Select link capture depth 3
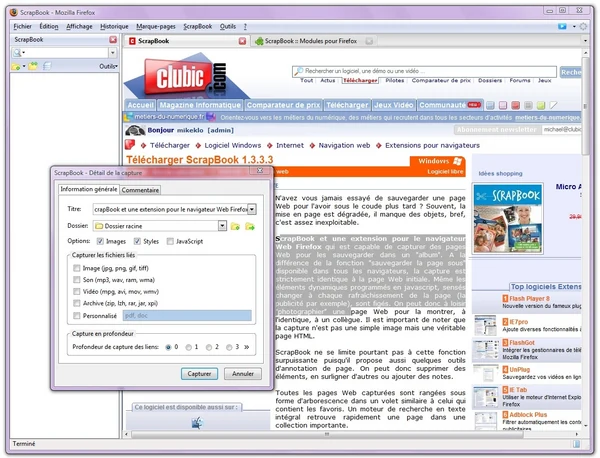Viewport: 600px width, 458px height. click(x=229, y=347)
